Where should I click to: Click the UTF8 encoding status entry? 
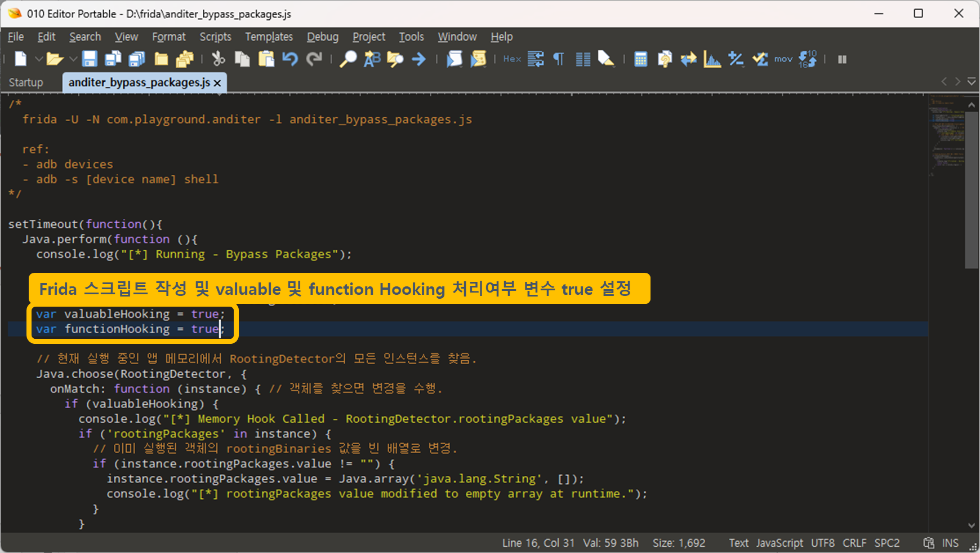(822, 543)
